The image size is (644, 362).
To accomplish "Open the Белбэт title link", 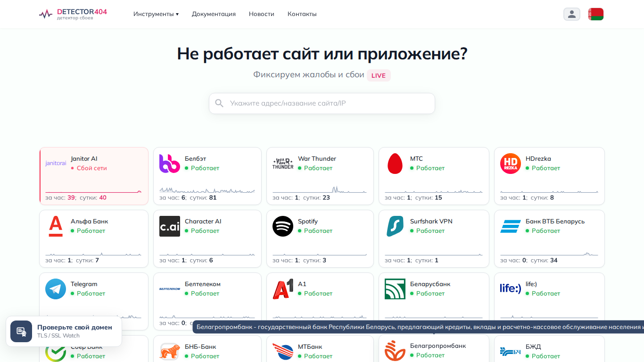I will (196, 159).
